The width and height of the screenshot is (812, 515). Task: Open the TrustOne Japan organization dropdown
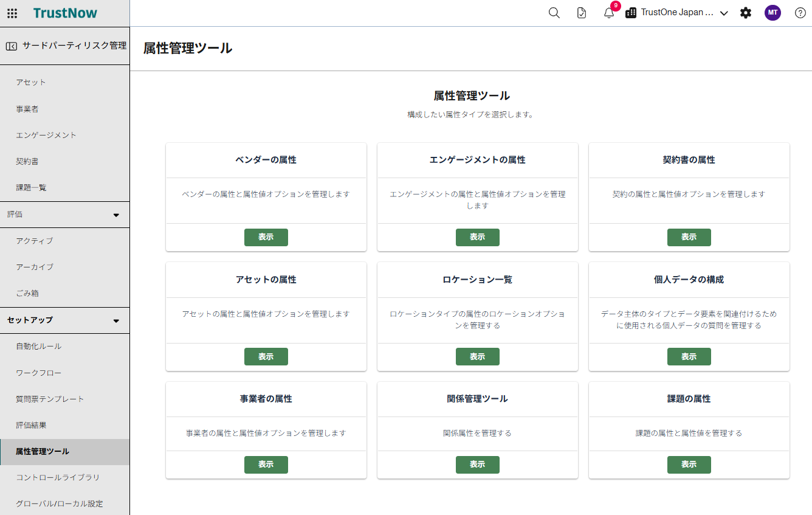676,13
